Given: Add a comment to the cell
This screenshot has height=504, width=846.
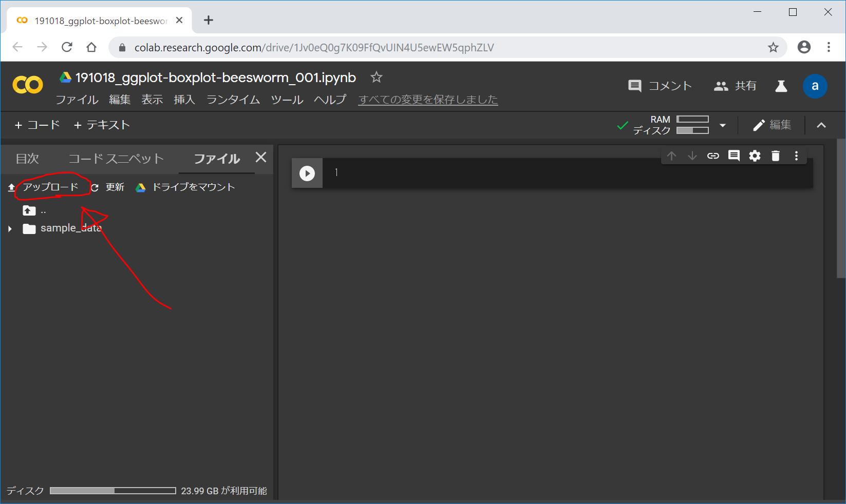Looking at the screenshot, I should point(734,156).
